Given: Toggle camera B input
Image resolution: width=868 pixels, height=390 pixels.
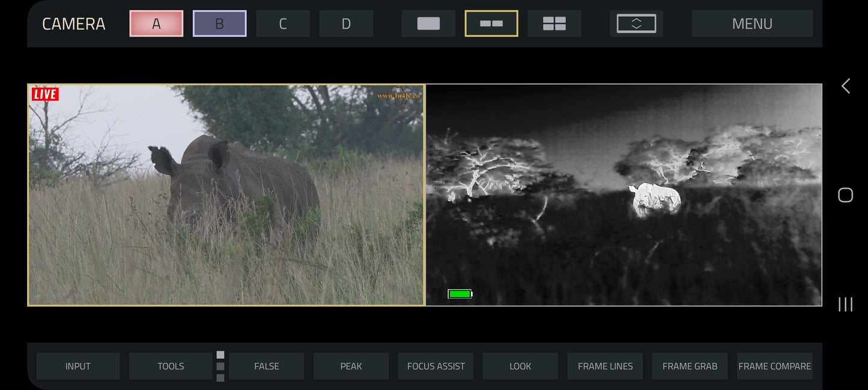Looking at the screenshot, I should point(219,23).
